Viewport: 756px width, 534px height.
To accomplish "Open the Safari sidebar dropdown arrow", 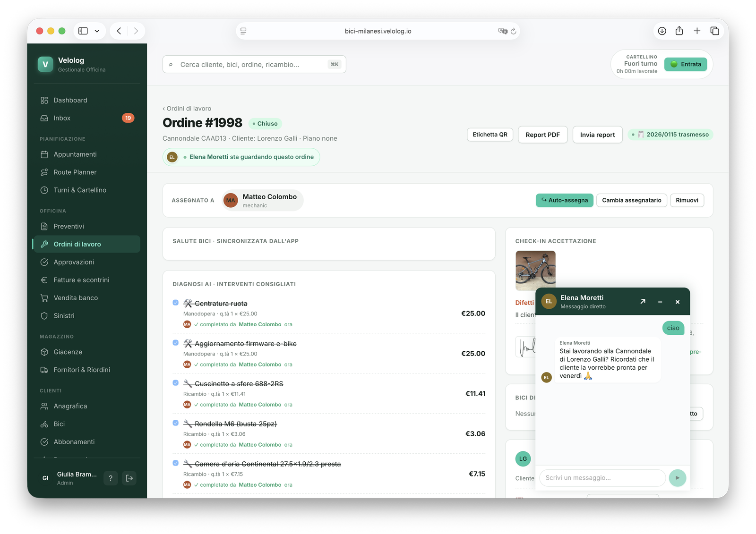I will click(97, 31).
